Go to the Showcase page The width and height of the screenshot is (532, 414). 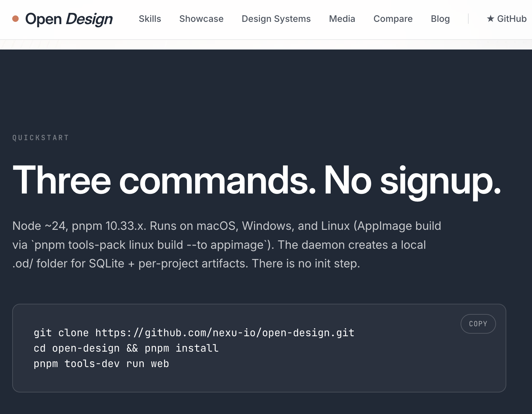[201, 19]
